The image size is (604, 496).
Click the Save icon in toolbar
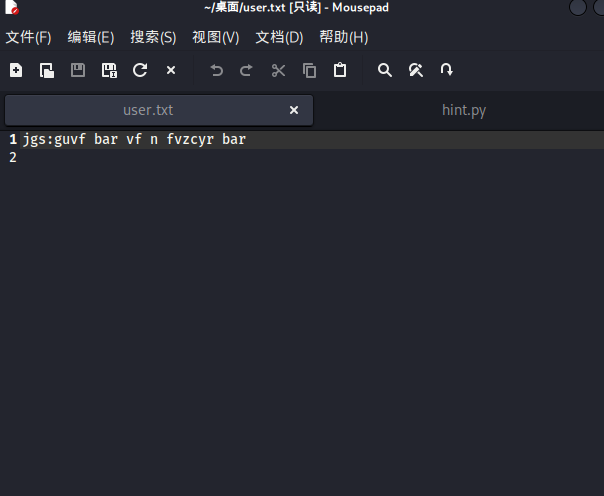tap(78, 70)
